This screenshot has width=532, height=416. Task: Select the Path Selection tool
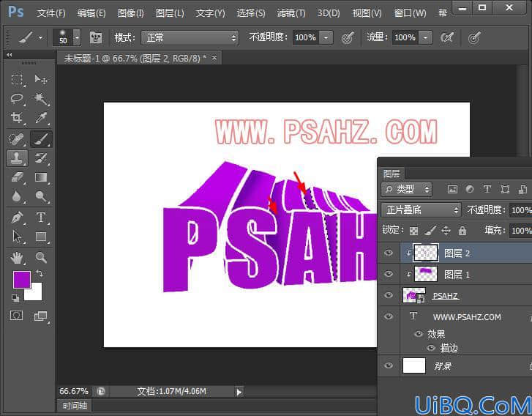coord(17,237)
